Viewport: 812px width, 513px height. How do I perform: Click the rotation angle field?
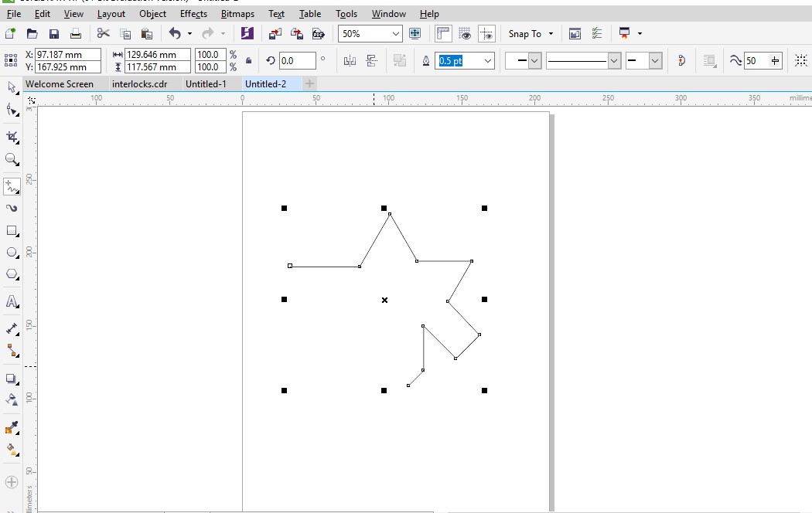point(297,61)
